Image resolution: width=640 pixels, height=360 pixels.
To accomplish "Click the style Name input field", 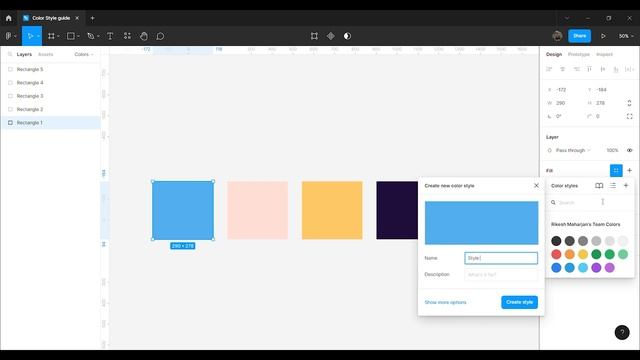I will [501, 258].
